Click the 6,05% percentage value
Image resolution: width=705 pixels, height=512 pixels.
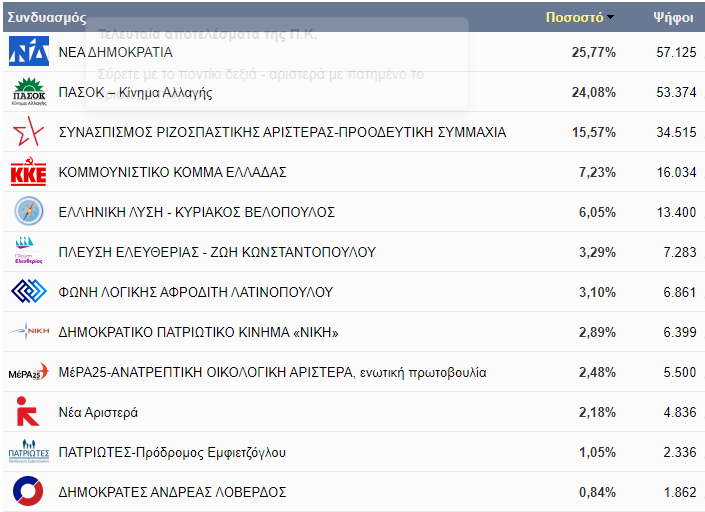[597, 213]
